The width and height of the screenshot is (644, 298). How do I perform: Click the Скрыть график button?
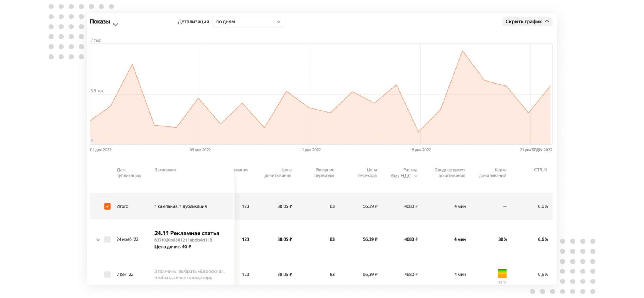coord(527,21)
